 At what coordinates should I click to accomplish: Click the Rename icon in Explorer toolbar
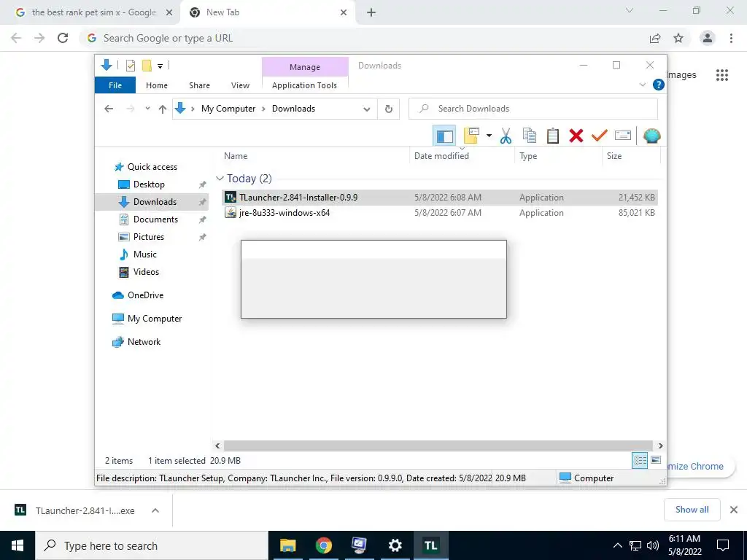coord(623,136)
